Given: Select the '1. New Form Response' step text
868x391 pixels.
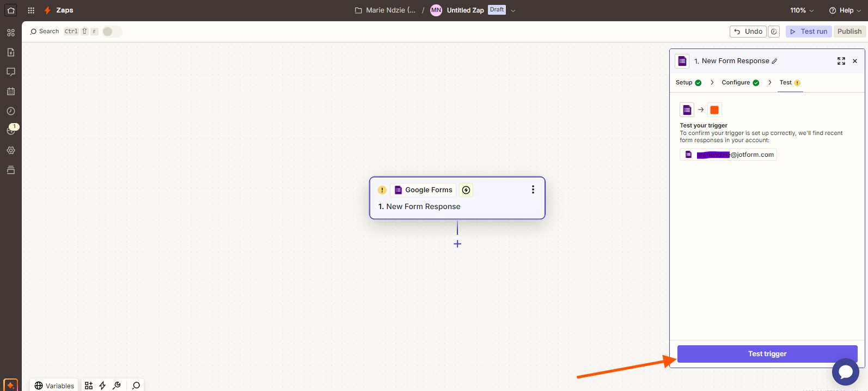Looking at the screenshot, I should pos(419,206).
